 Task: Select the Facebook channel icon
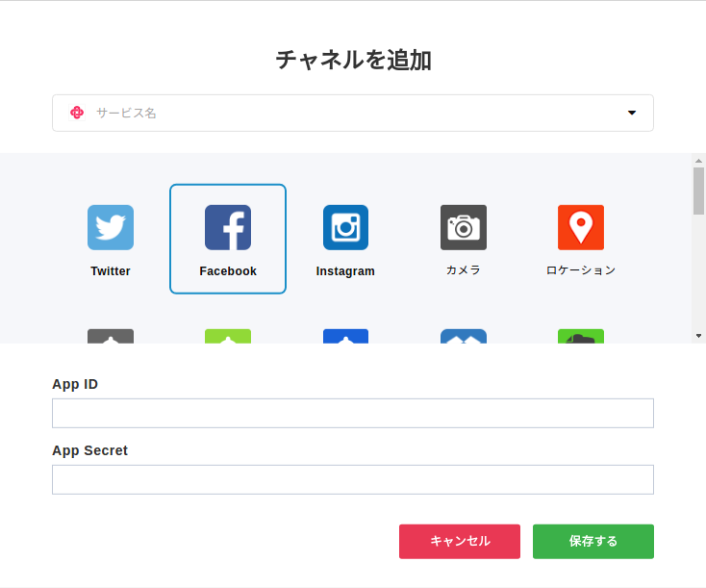click(228, 227)
